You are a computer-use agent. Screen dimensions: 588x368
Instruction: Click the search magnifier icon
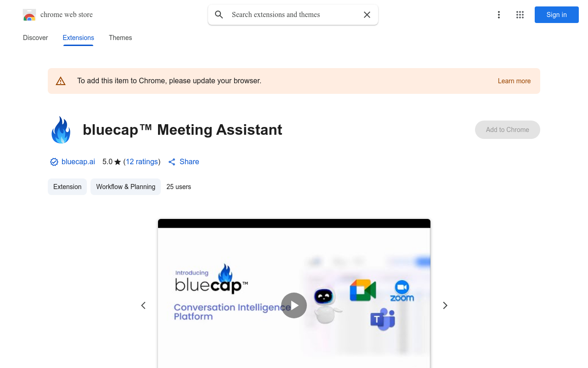point(219,15)
